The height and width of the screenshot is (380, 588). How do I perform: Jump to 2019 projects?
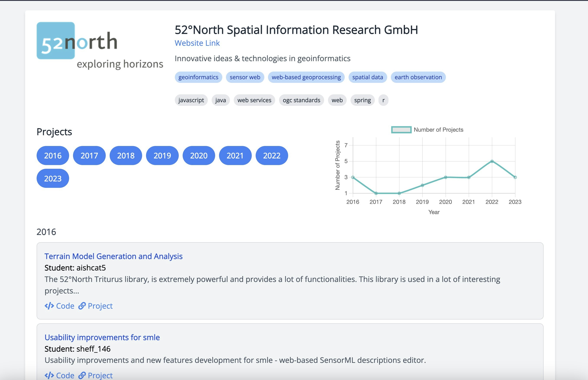[x=162, y=156]
